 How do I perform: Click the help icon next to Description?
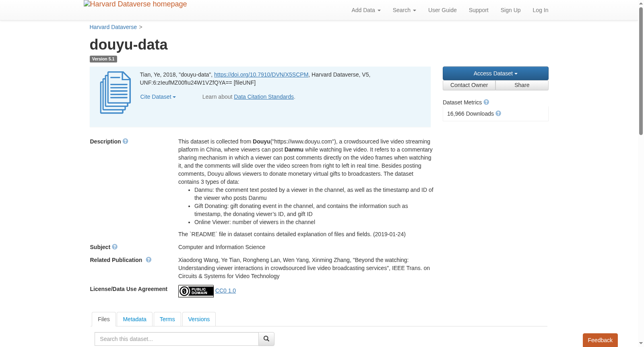pyautogui.click(x=126, y=141)
